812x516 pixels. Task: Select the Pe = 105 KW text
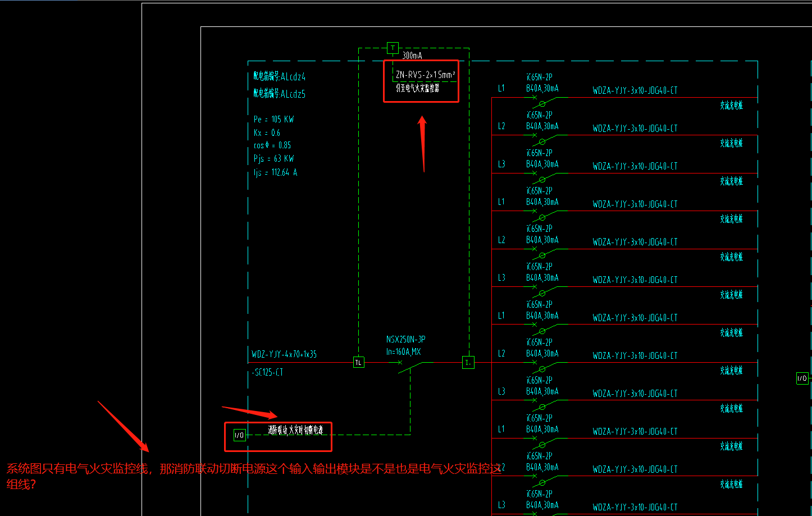coord(274,119)
